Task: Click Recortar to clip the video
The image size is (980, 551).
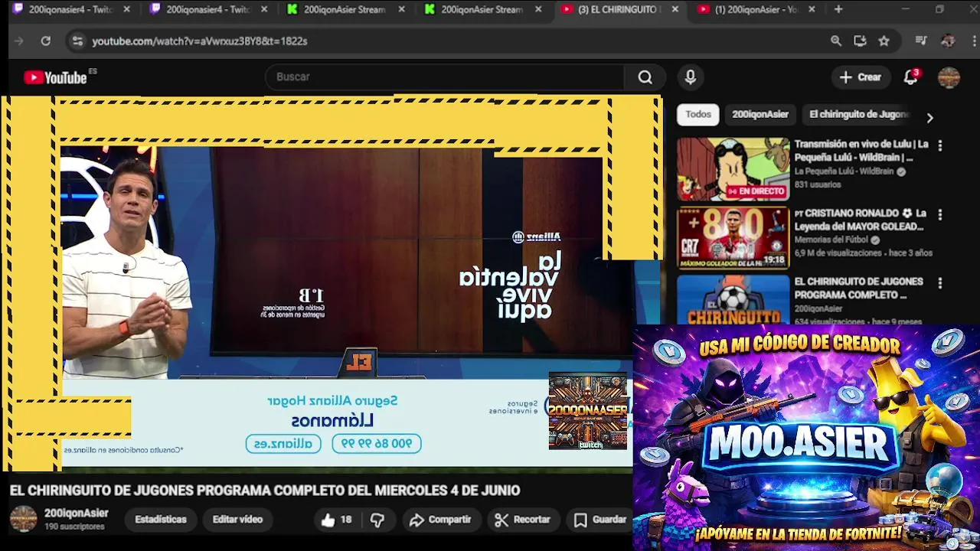Action: (x=522, y=520)
